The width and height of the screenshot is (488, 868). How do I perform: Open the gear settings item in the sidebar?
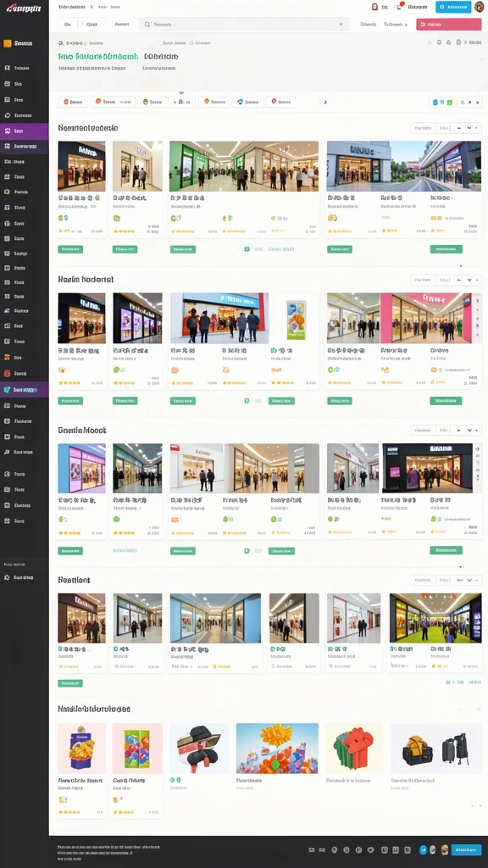coord(25,577)
